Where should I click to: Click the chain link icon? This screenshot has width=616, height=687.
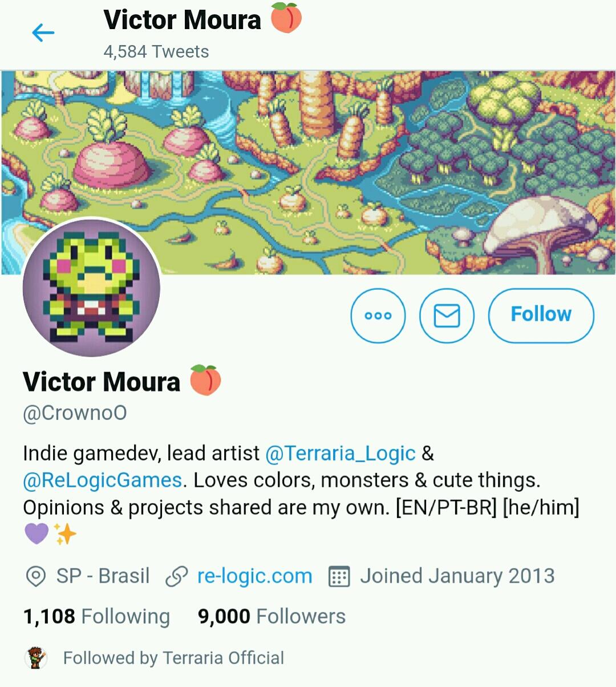point(176,576)
